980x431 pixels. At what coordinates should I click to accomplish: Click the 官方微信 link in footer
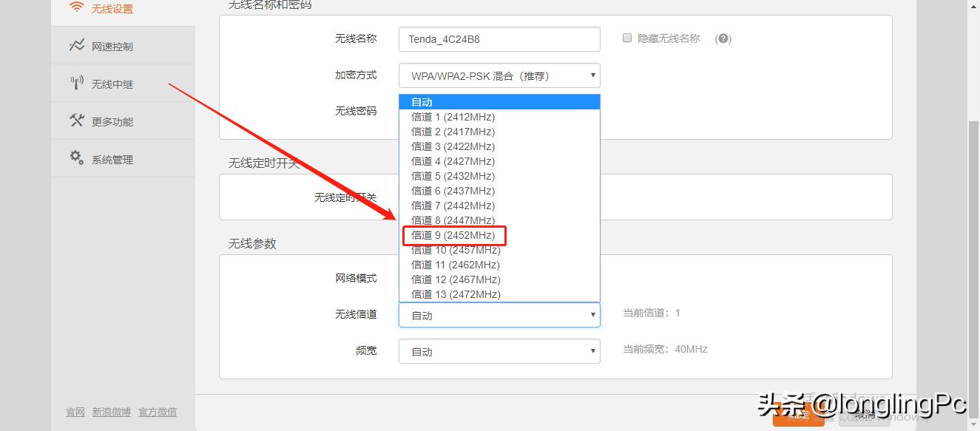pyautogui.click(x=157, y=412)
